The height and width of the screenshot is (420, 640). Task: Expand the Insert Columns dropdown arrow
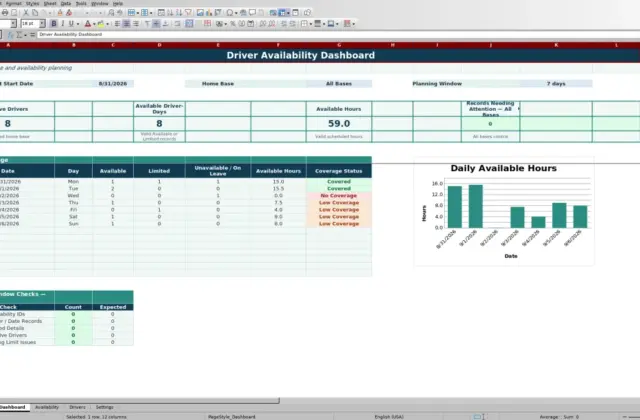[151, 13]
